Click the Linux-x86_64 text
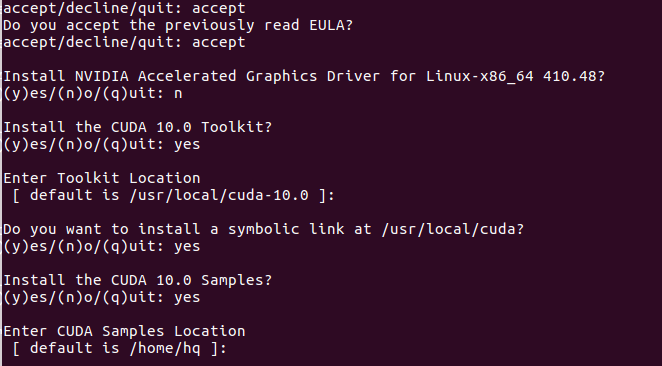 pos(480,76)
